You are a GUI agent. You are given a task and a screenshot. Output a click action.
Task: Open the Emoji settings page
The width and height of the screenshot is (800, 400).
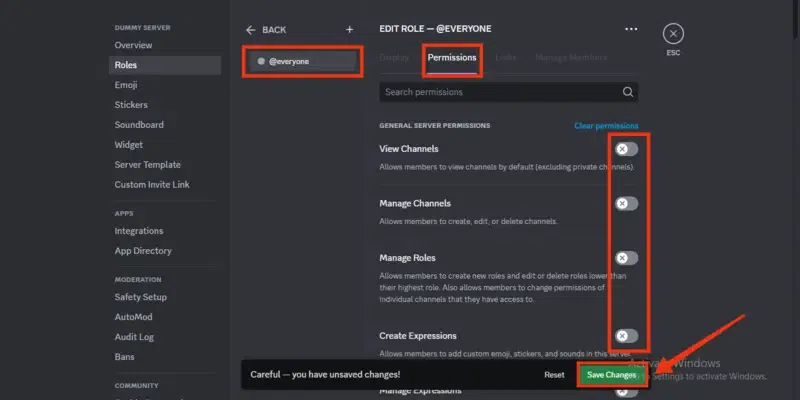pos(126,85)
